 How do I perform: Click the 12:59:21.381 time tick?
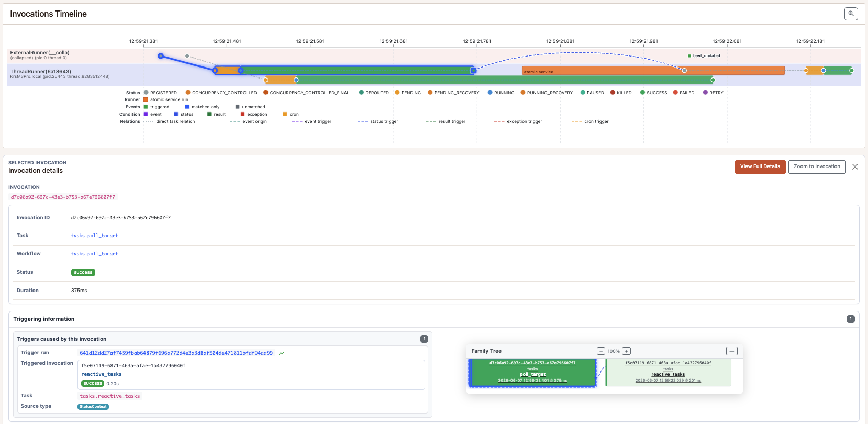tap(143, 41)
